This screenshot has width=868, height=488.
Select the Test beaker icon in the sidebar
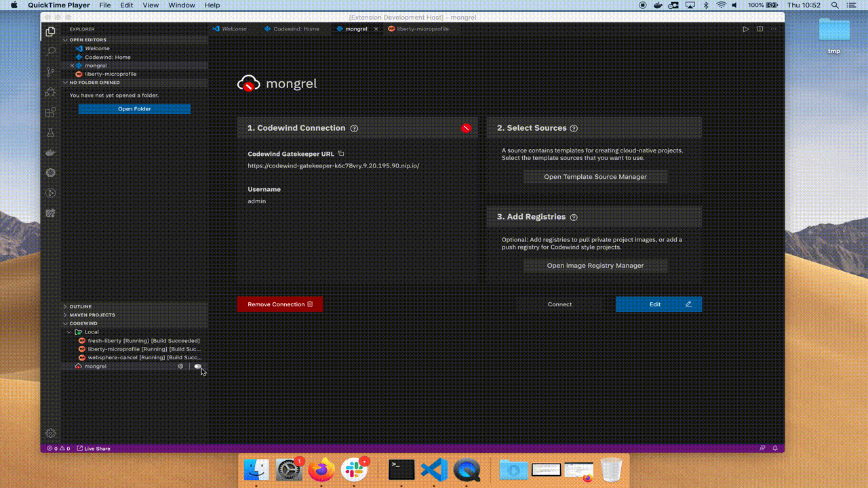pyautogui.click(x=50, y=132)
